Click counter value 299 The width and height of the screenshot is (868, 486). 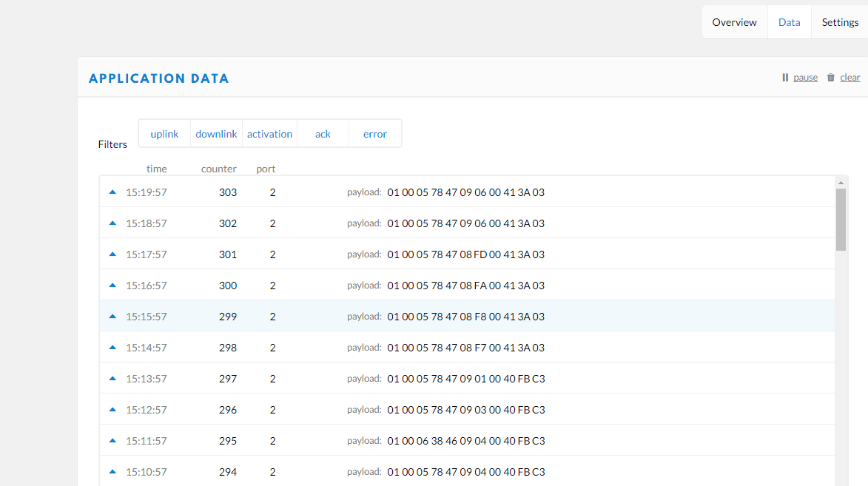click(227, 316)
